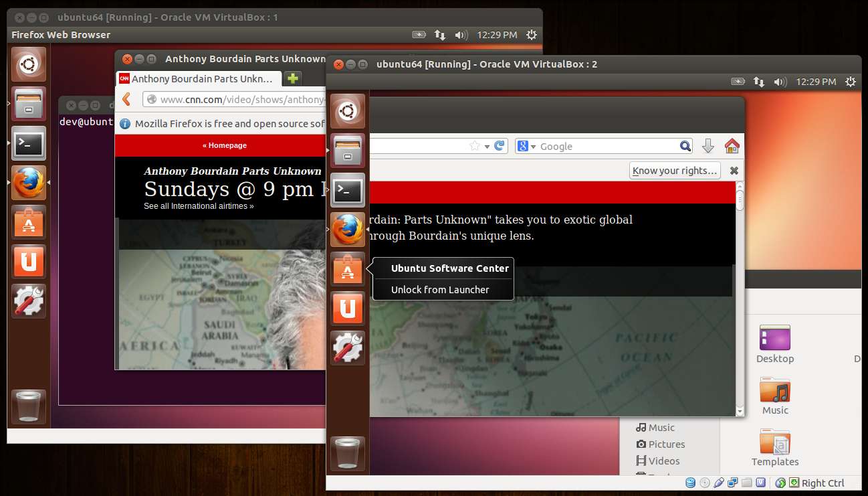Click Know your rights button

pos(675,171)
